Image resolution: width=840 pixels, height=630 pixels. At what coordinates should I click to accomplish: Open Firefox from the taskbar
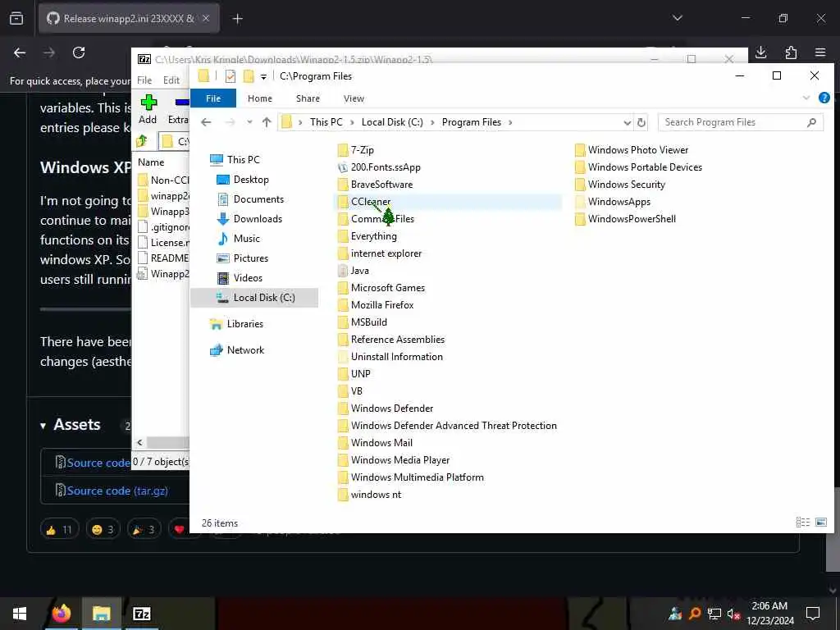[x=61, y=614]
